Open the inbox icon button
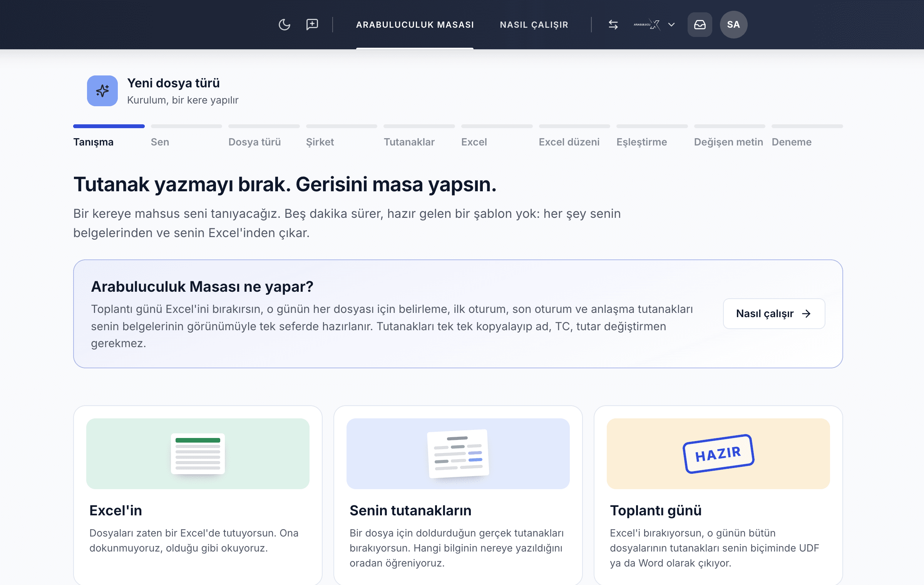Image resolution: width=924 pixels, height=585 pixels. pos(700,25)
